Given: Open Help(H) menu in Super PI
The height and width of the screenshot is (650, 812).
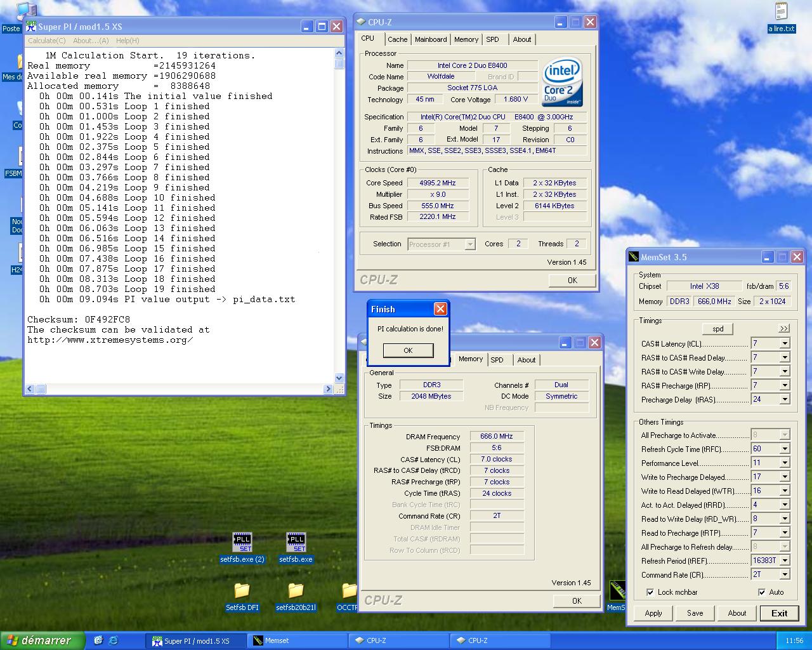Looking at the screenshot, I should (128, 41).
